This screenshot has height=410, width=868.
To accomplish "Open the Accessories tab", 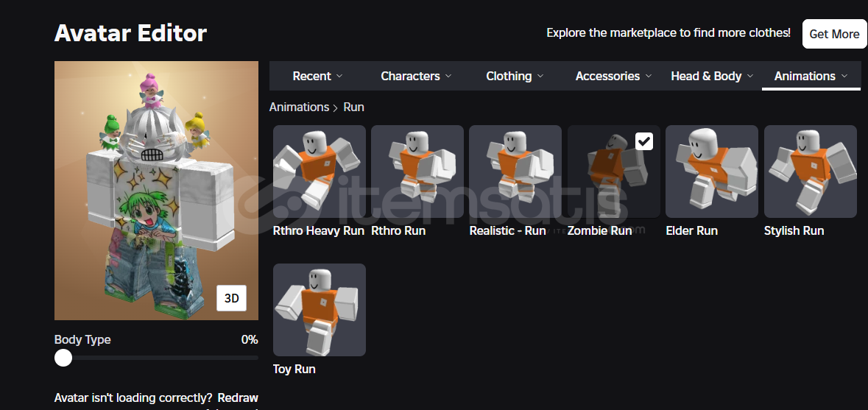I will click(x=613, y=76).
